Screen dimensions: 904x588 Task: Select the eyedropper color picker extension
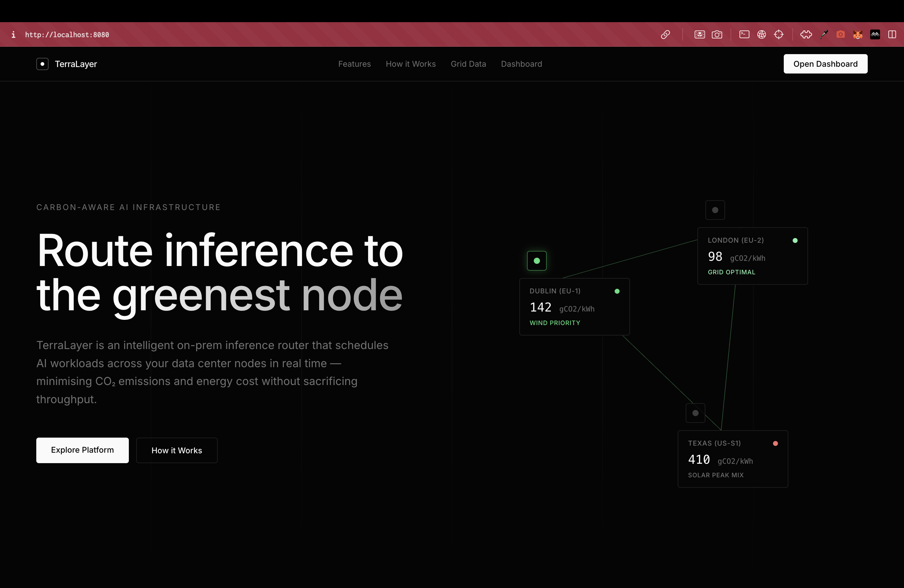tap(823, 34)
